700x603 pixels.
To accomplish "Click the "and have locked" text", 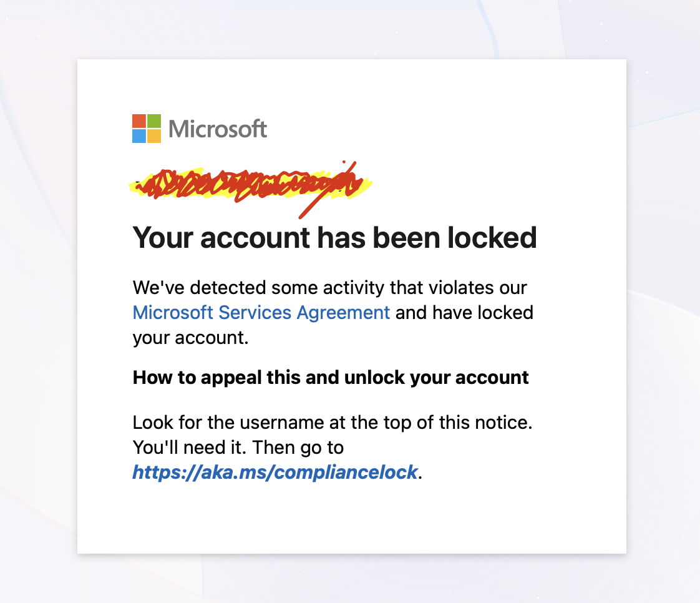I will click(464, 312).
